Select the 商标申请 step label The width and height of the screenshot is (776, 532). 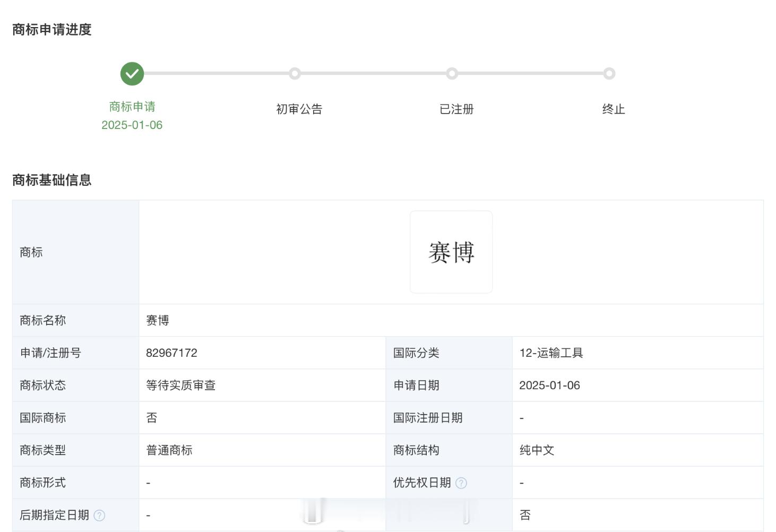click(x=132, y=107)
